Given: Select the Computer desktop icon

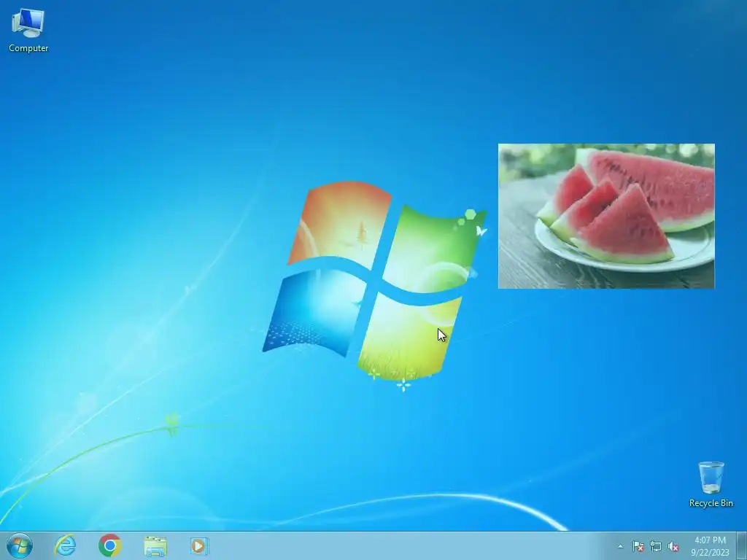Looking at the screenshot, I should coord(28,31).
